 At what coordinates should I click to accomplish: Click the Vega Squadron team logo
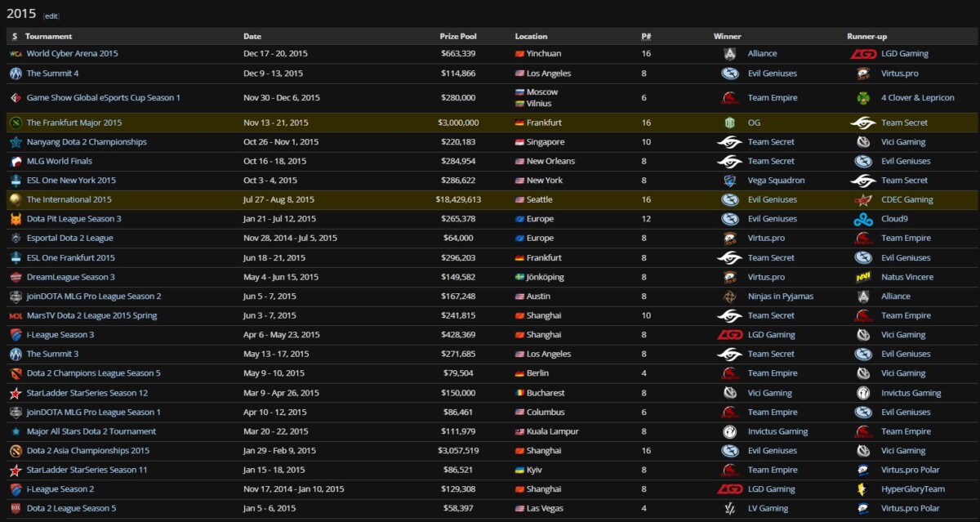[729, 181]
